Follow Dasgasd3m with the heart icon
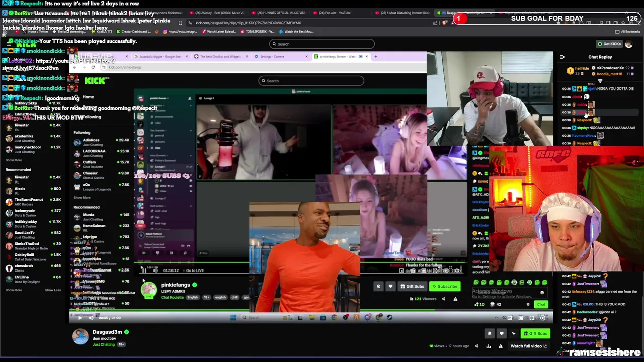This screenshot has width=644, height=362. pyautogui.click(x=501, y=333)
